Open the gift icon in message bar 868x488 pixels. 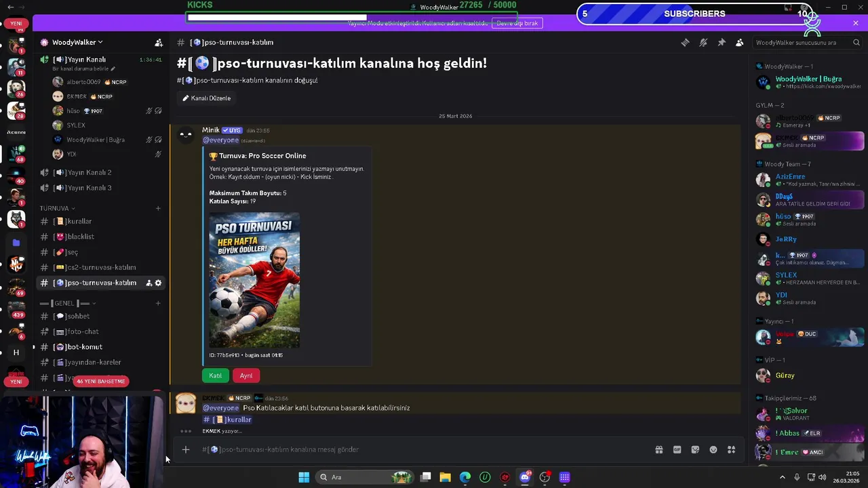[x=658, y=449]
